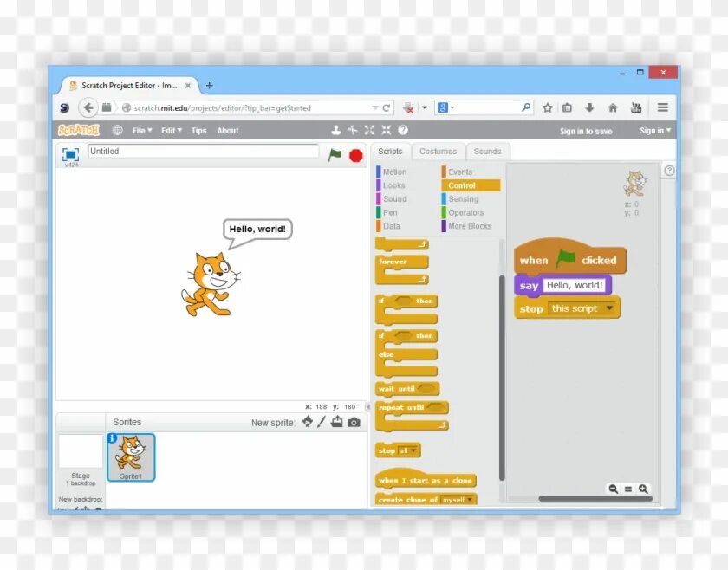The height and width of the screenshot is (570, 728).
Task: Select the Pen block category
Action: 392,212
